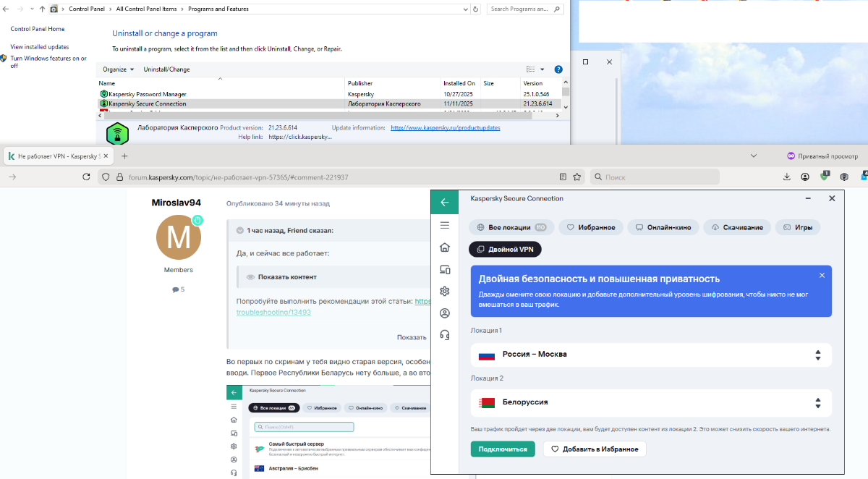Click Miroslav94's post count '5'
This screenshot has height=479, width=868.
[x=179, y=289]
